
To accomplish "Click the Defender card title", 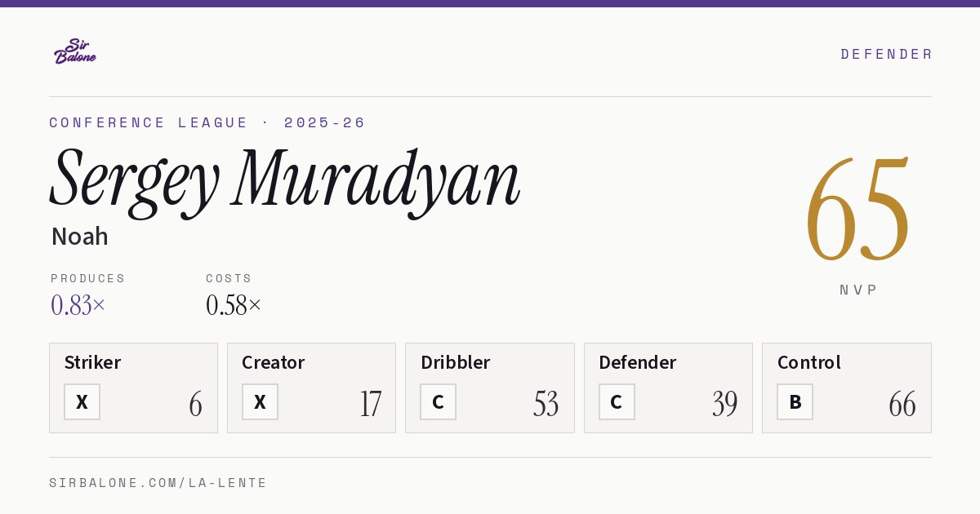I will coord(637,362).
